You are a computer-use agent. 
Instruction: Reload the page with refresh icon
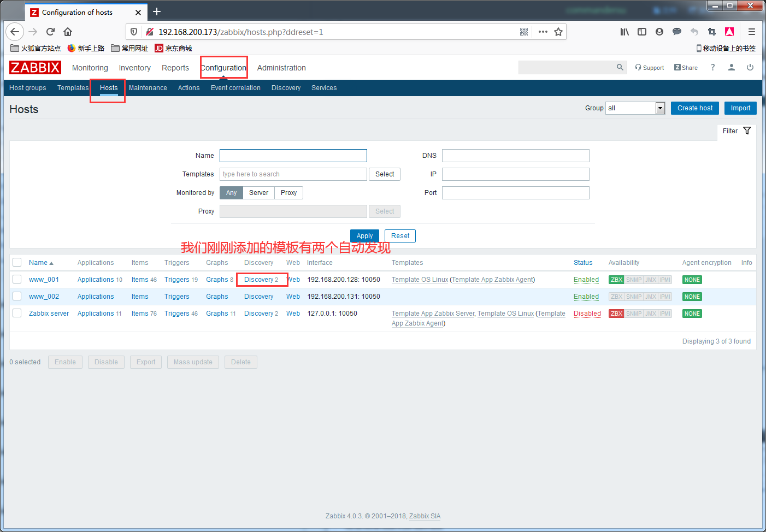[50, 32]
